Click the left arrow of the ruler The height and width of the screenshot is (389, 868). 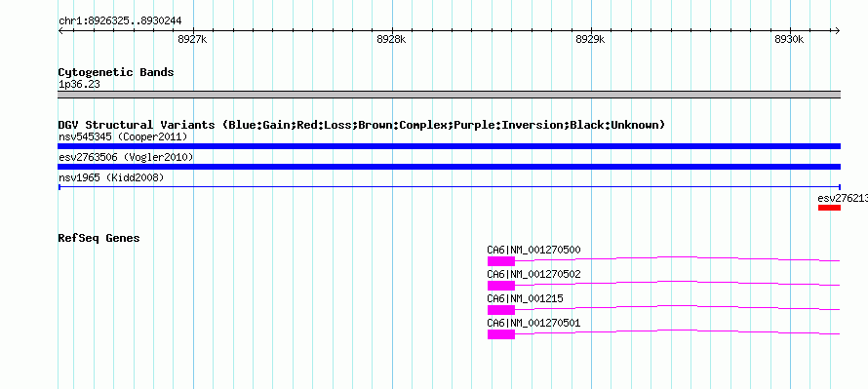coord(60,31)
